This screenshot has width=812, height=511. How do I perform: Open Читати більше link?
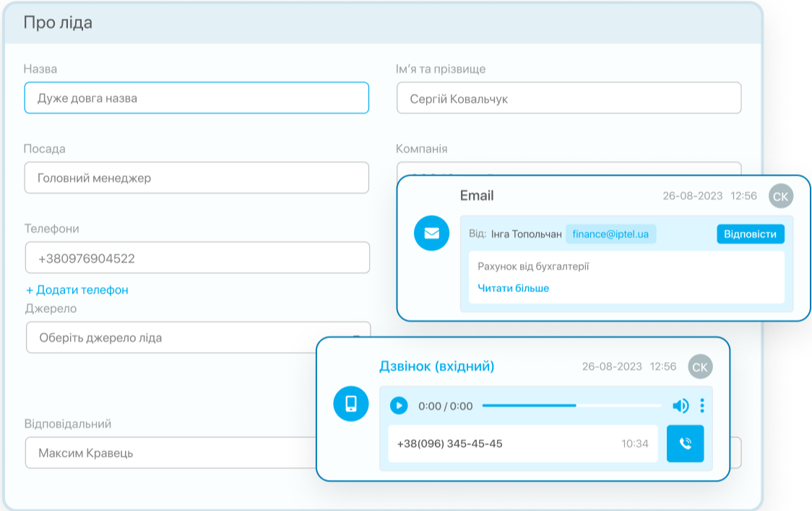(513, 288)
